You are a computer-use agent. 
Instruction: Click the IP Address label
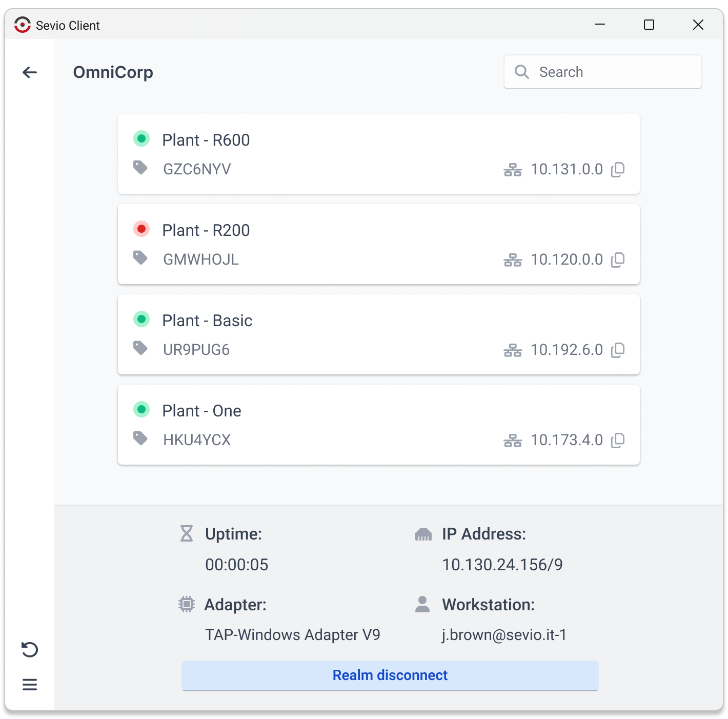point(484,534)
